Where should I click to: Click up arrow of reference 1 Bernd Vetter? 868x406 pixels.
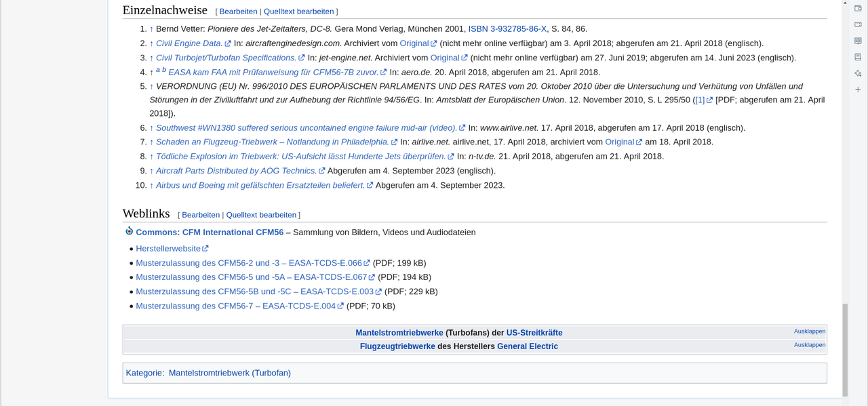click(151, 29)
